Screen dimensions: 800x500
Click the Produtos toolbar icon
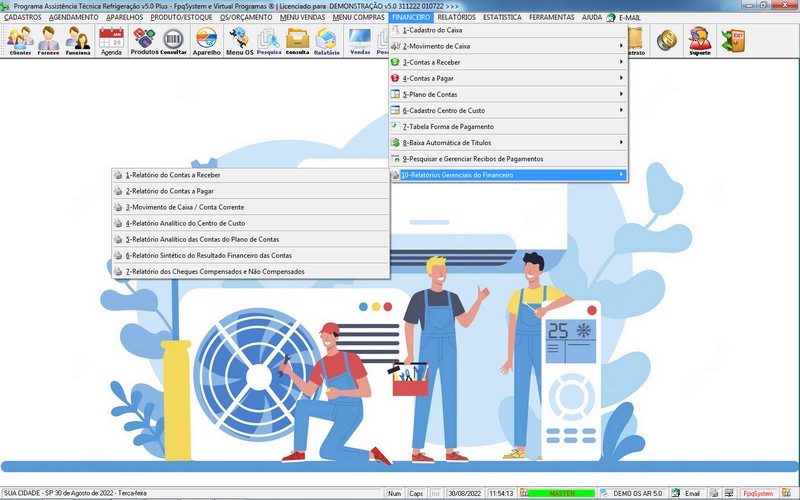(x=144, y=41)
